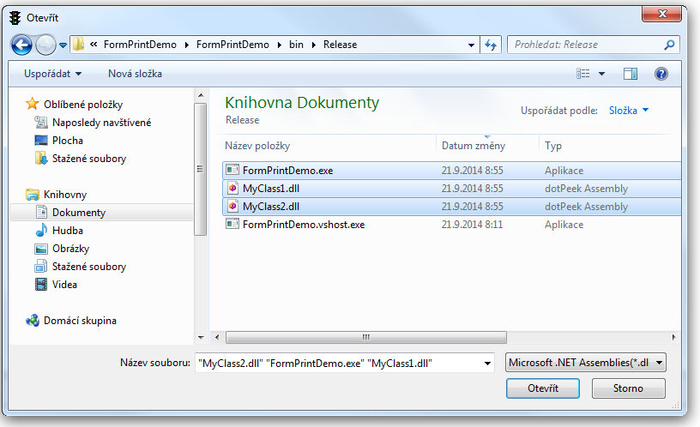Screen dimensions: 700x427
Task: Toggle the preview pane icon
Action: click(630, 74)
